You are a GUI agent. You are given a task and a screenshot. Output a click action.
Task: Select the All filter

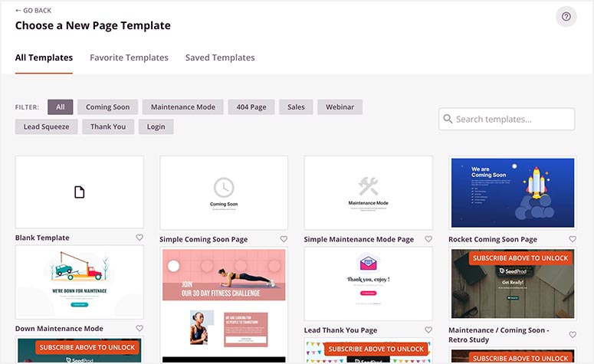[x=61, y=107]
